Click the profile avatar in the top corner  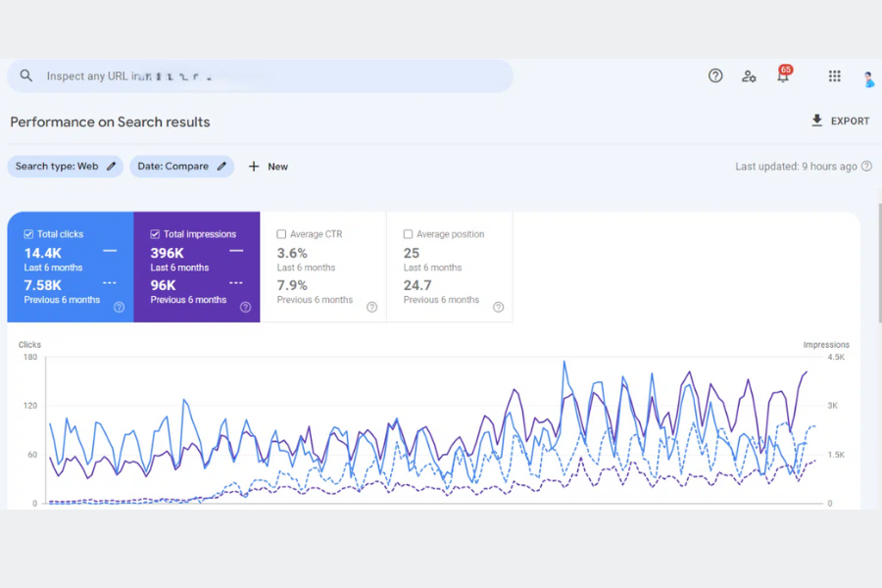click(867, 79)
